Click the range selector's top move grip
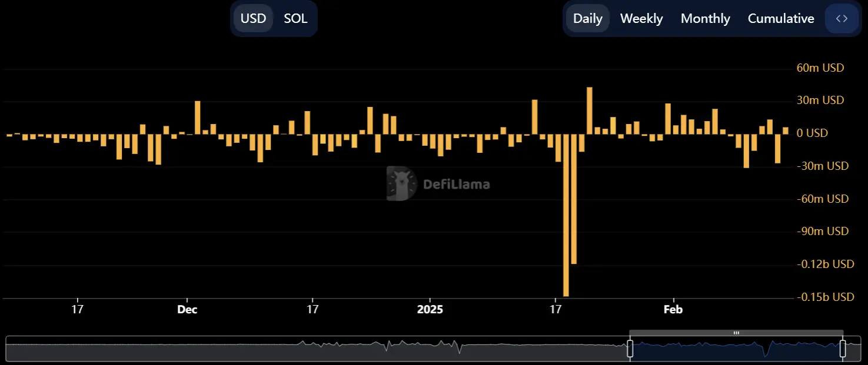 736,333
